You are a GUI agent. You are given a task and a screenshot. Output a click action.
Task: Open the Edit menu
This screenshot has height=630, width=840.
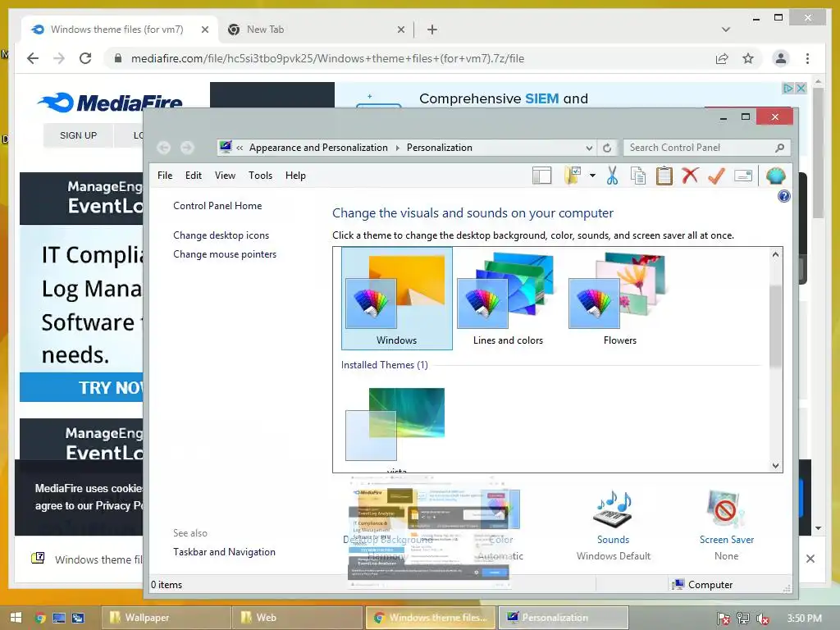[194, 176]
